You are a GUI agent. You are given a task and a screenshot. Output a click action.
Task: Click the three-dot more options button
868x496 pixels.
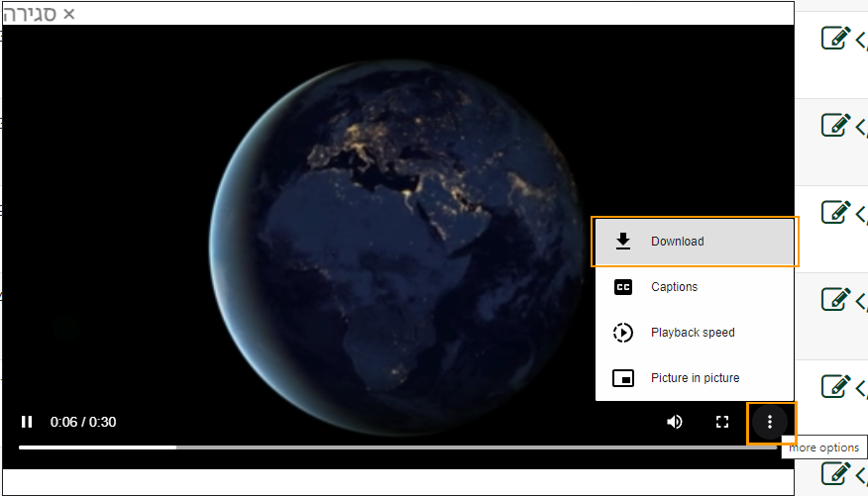point(770,422)
